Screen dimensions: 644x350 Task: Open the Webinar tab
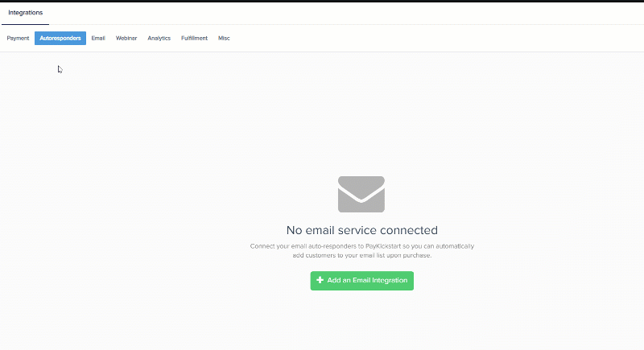pyautogui.click(x=126, y=38)
